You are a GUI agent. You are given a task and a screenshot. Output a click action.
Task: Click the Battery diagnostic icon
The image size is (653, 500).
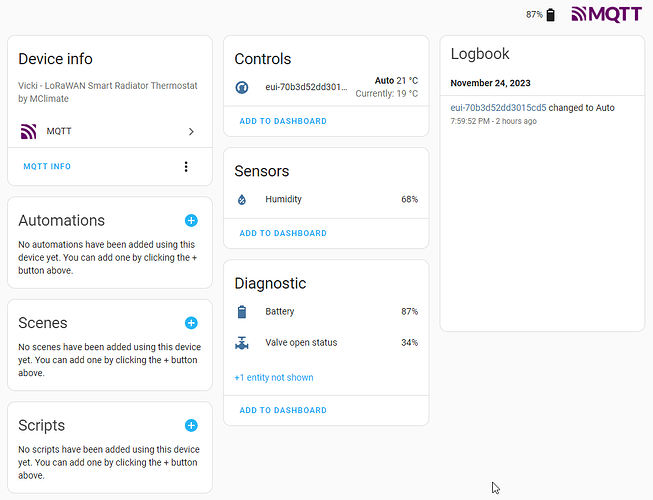[242, 312]
